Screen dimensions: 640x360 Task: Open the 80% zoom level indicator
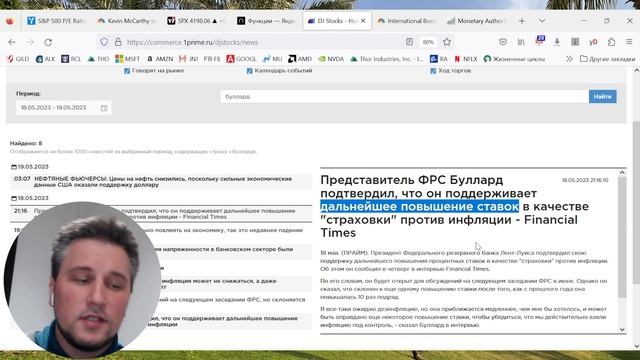(428, 42)
